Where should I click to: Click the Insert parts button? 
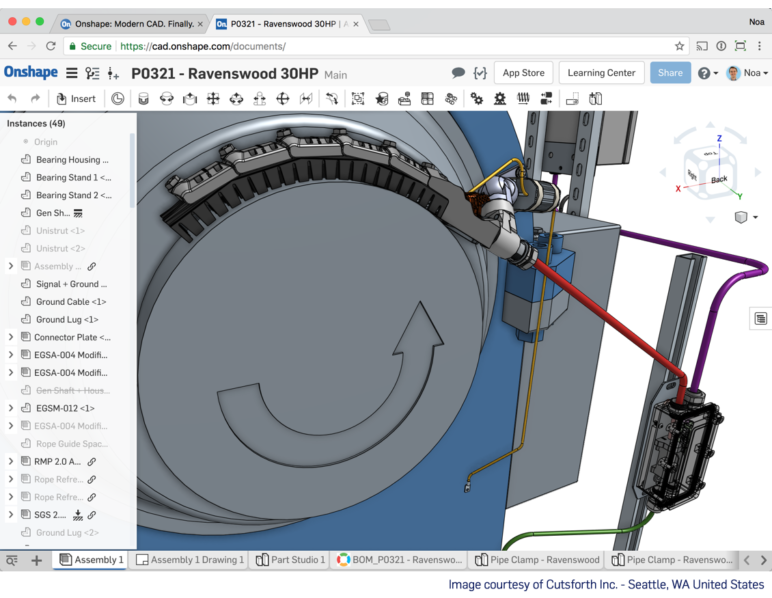tap(76, 99)
